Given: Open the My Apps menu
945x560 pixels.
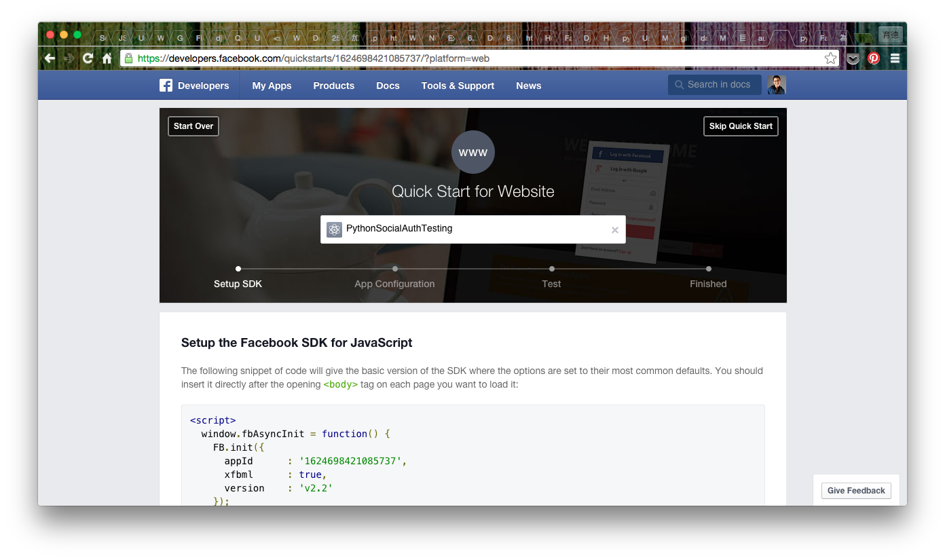Looking at the screenshot, I should pyautogui.click(x=272, y=86).
